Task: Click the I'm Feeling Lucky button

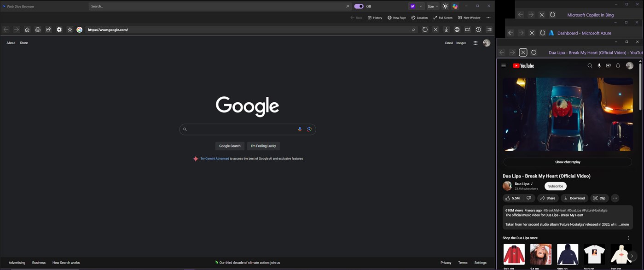Action: point(263,146)
